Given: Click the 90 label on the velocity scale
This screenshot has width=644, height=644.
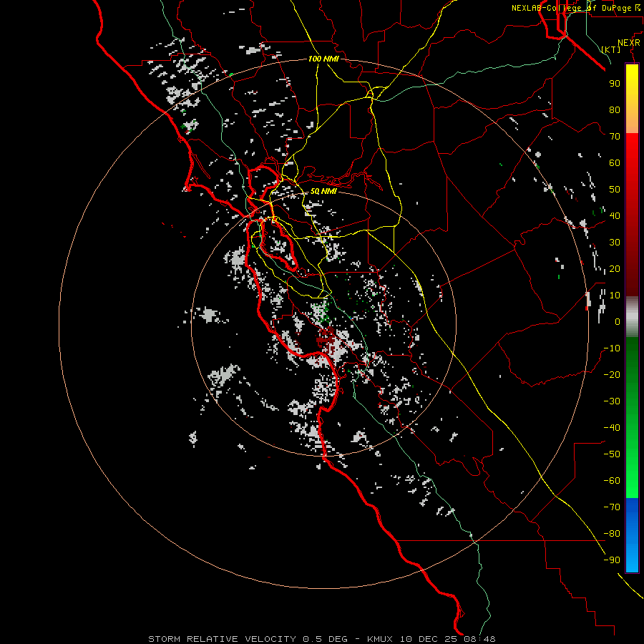Looking at the screenshot, I should pyautogui.click(x=615, y=84).
